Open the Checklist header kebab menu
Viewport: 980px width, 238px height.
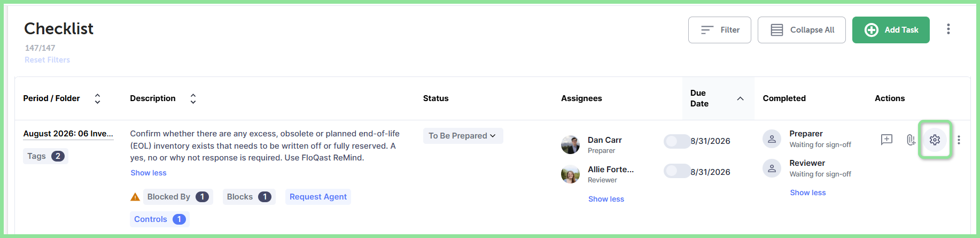point(948,29)
